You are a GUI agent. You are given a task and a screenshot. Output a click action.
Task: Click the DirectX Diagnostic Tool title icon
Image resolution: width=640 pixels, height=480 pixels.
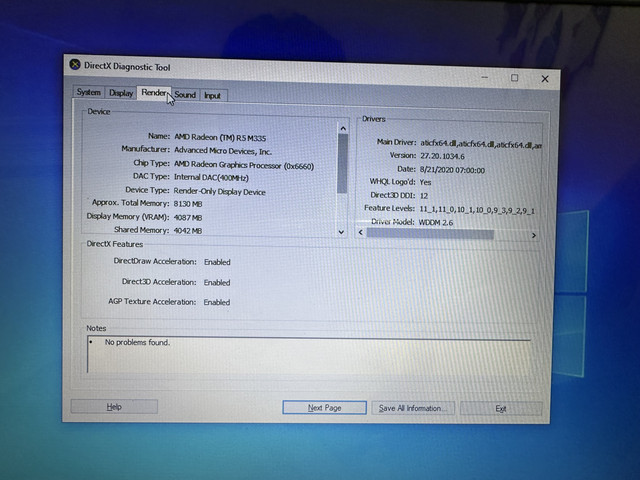(75, 64)
